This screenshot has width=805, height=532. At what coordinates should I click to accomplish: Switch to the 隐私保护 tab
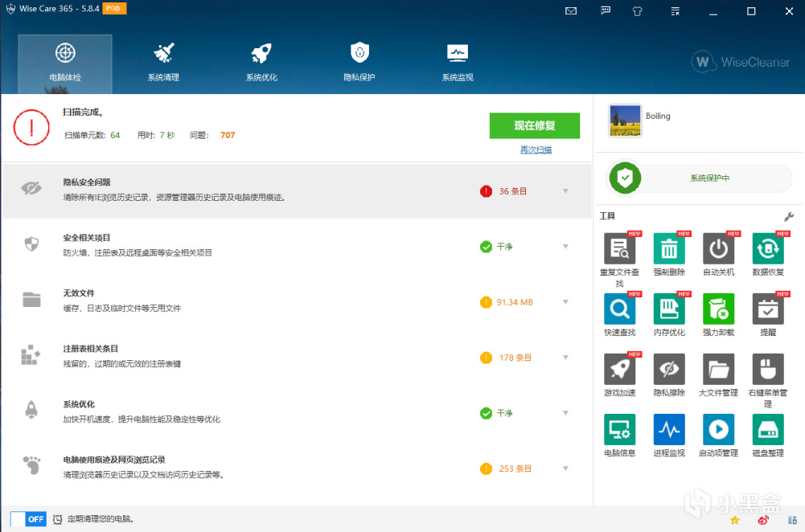(359, 63)
